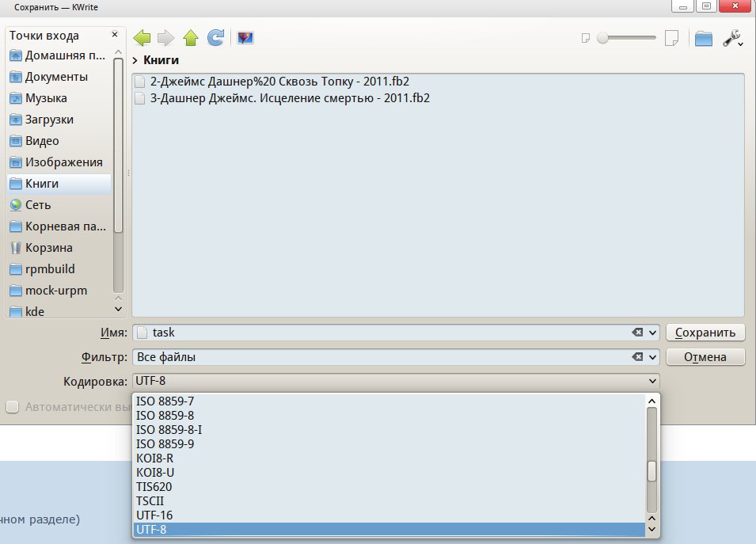Toggle the Автоматически выбирать checkbox
The width and height of the screenshot is (756, 544).
pos(13,406)
